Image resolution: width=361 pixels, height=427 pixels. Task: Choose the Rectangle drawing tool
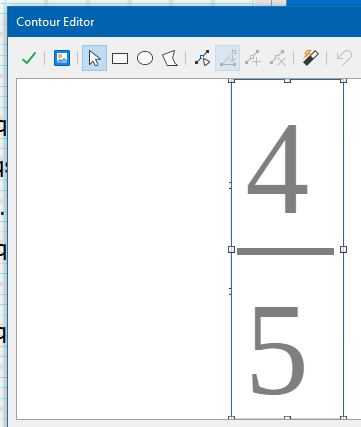120,58
